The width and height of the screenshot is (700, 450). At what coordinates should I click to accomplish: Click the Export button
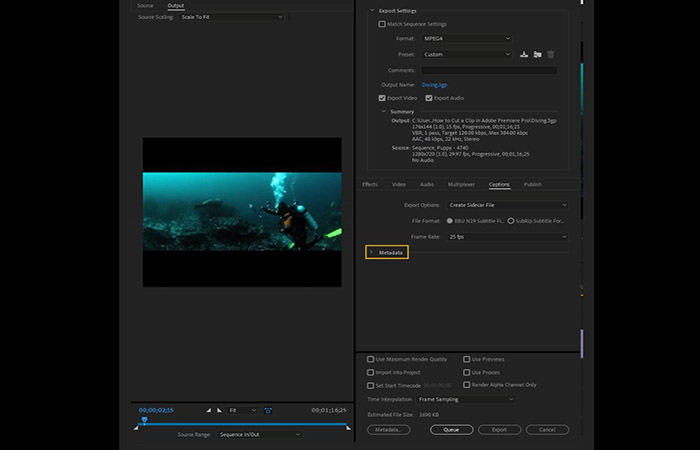(x=500, y=430)
